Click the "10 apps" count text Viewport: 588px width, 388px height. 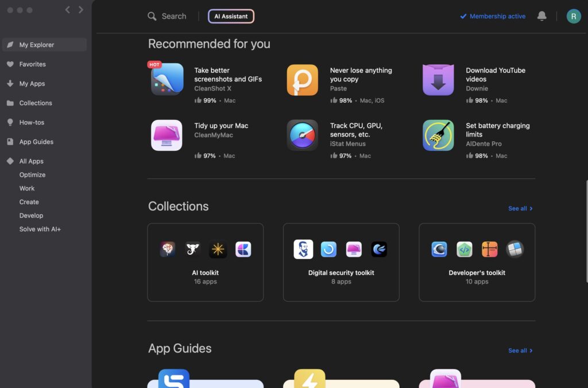pyautogui.click(x=477, y=282)
